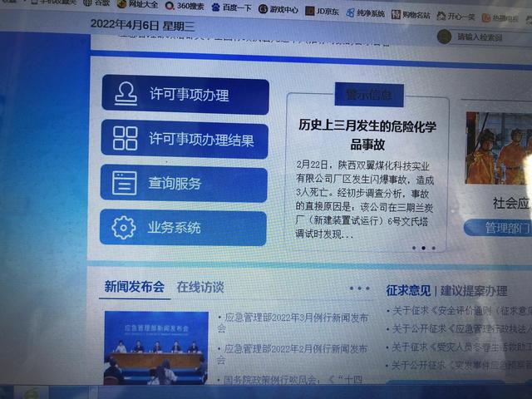The image size is (532, 399).
Task: Click the accident summary paragraph starting 2月22日
Action: click(364, 199)
